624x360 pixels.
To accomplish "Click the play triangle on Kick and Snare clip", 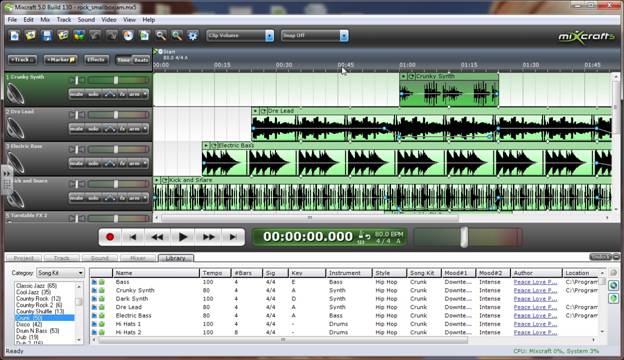I will 157,180.
